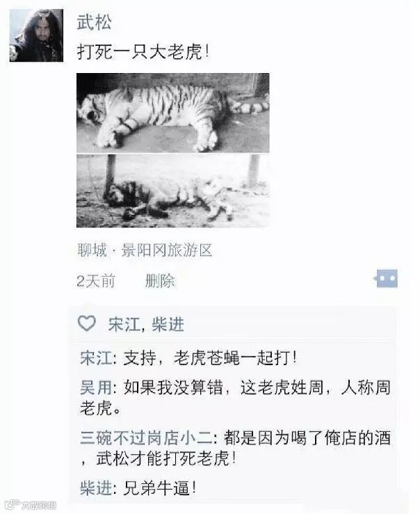Screen dimensions: 420x514
Task: Open 柴进 in the likes list
Action: coord(168,325)
